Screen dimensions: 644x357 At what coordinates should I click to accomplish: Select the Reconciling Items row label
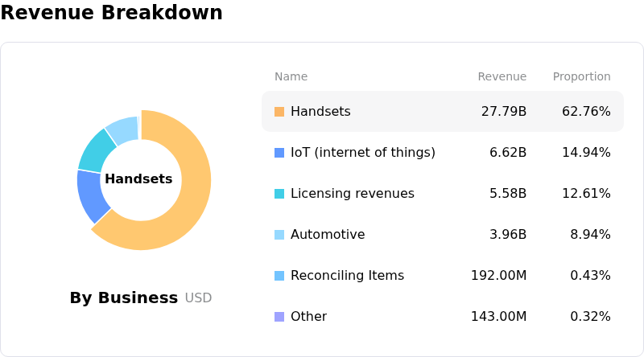347,276
